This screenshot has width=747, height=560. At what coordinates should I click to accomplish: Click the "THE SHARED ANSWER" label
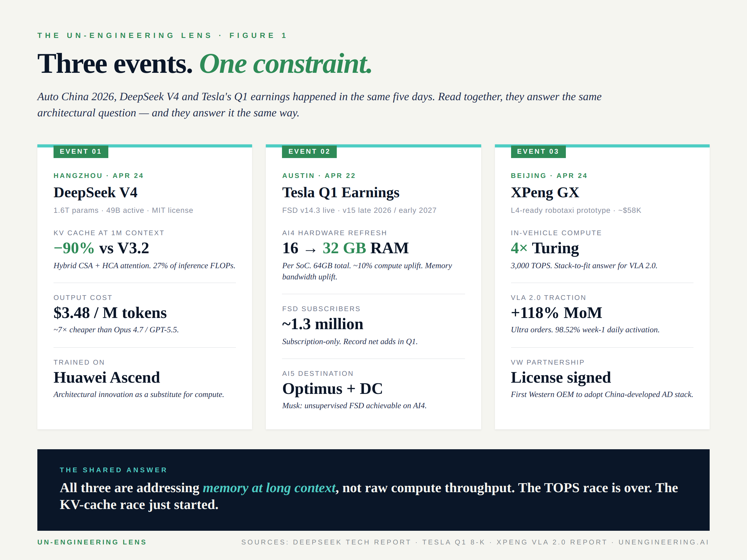tap(114, 470)
